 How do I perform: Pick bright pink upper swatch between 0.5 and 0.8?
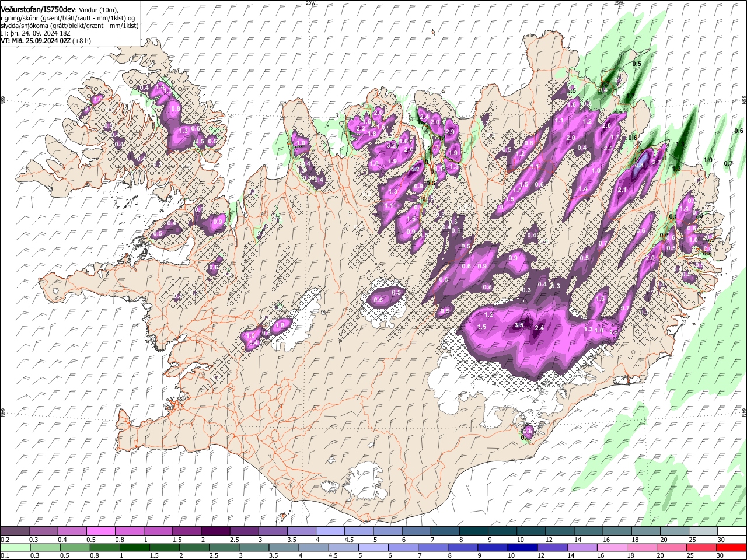coord(100,531)
